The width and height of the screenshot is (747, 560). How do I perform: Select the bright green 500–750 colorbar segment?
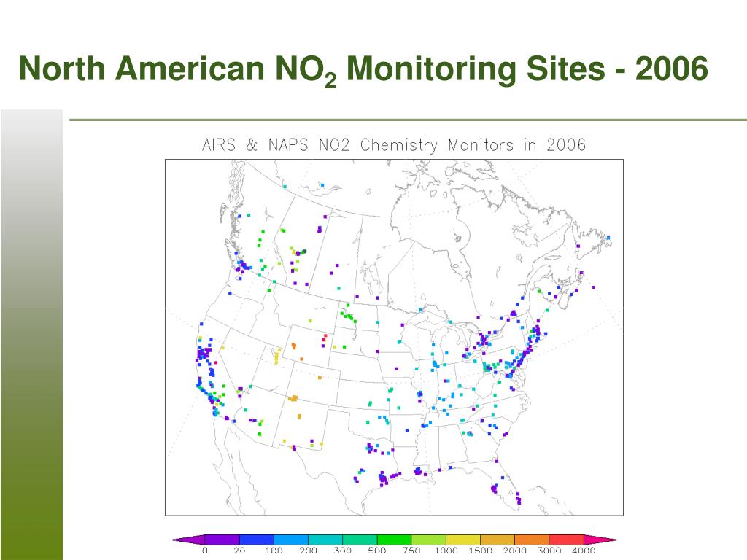395,540
